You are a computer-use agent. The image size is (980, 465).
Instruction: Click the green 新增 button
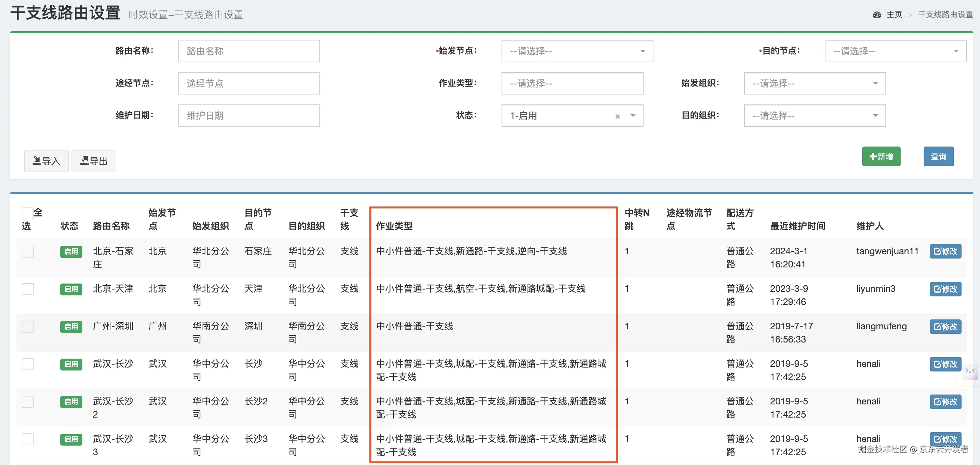point(881,156)
